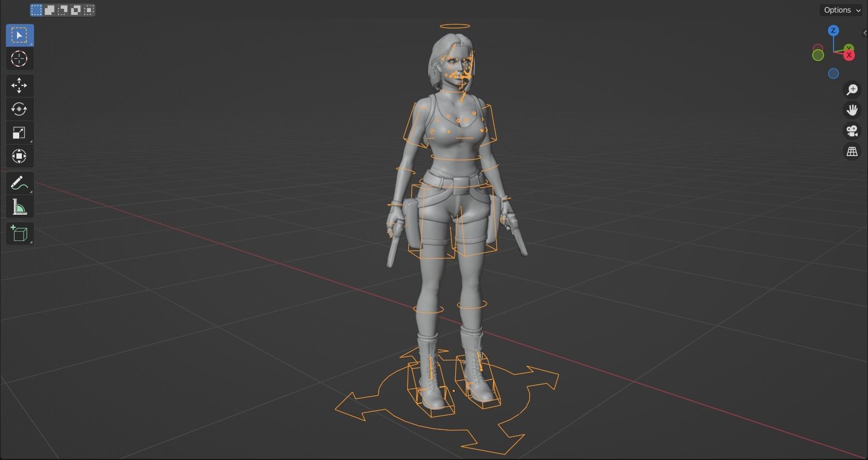Toggle the camera view button
This screenshot has width=868, height=460.
click(x=852, y=131)
